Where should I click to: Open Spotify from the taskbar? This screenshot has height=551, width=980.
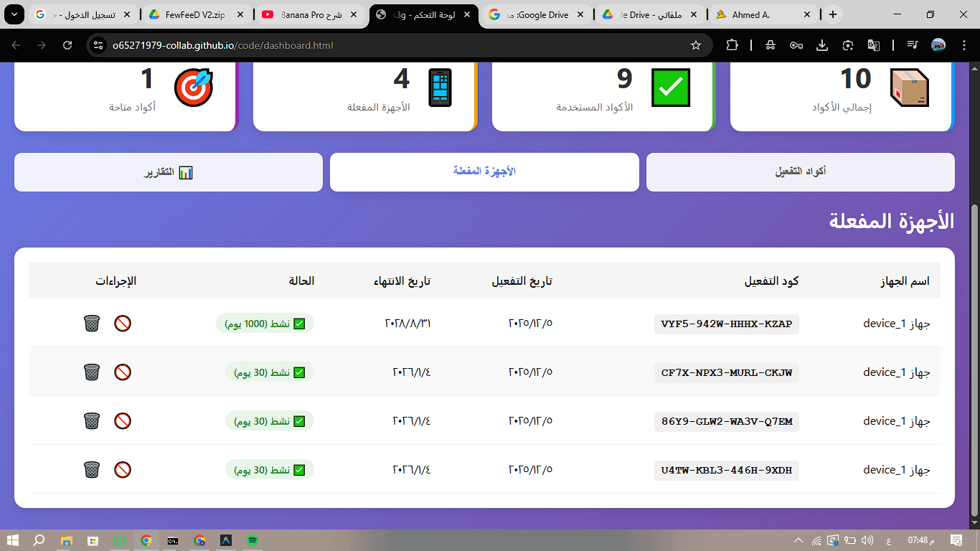click(252, 540)
